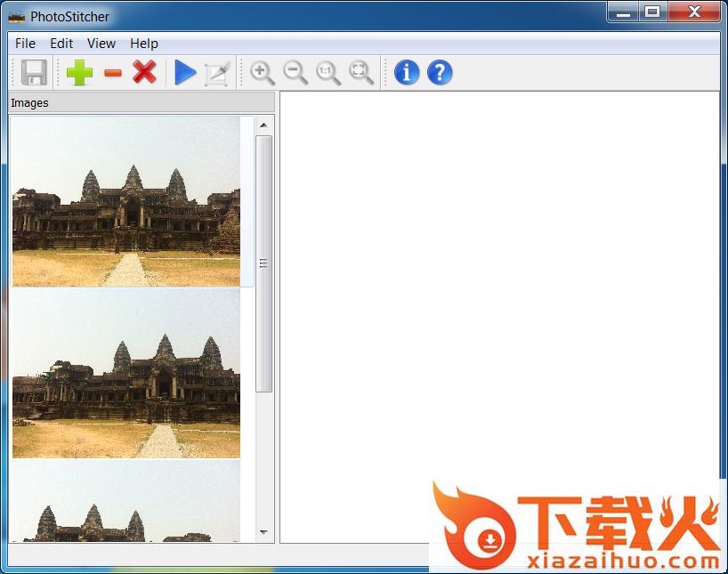Click the zoom out magnifier icon

point(295,73)
